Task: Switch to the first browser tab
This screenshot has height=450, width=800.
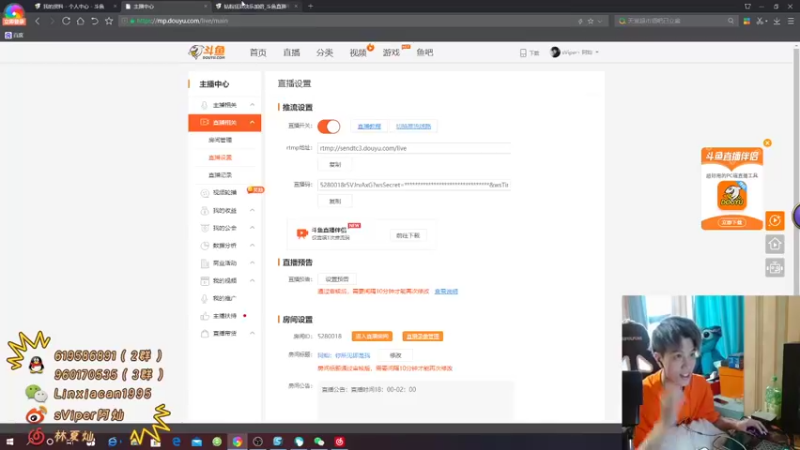Action: [74, 6]
